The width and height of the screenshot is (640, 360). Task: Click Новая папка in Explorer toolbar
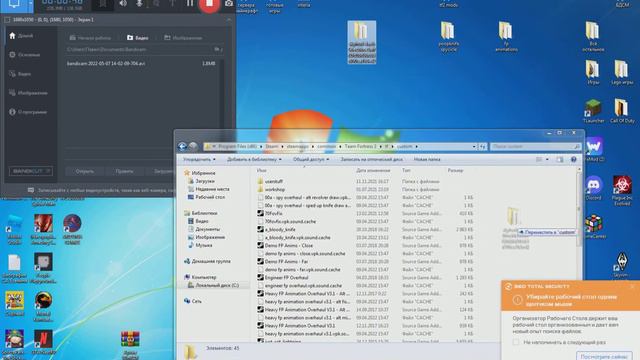click(427, 160)
